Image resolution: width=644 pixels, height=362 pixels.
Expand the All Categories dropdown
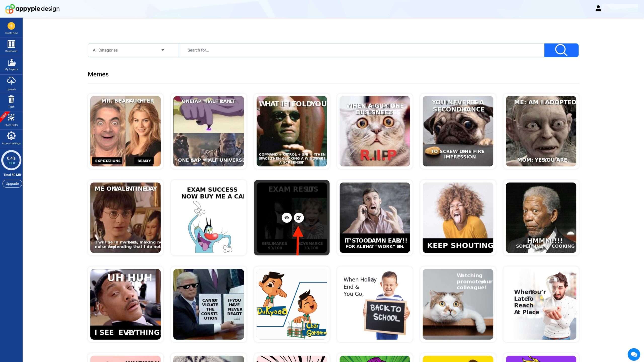point(133,50)
